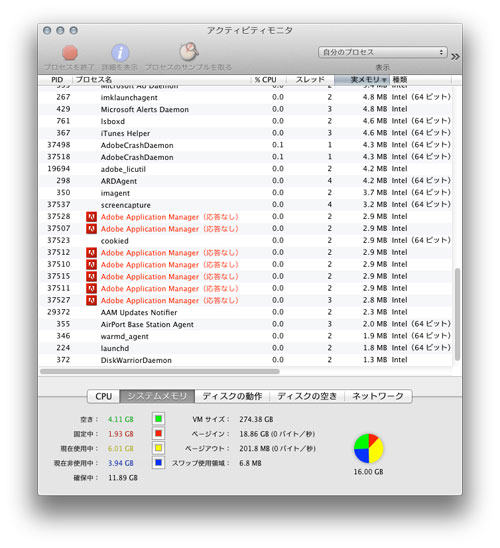Open the Disk Activity tab
Viewport: 500px width, 548px height.
tap(232, 396)
